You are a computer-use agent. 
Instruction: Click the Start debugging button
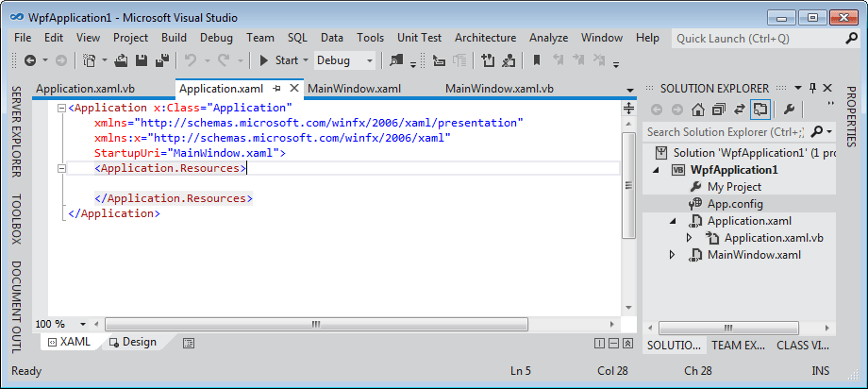pyautogui.click(x=279, y=60)
